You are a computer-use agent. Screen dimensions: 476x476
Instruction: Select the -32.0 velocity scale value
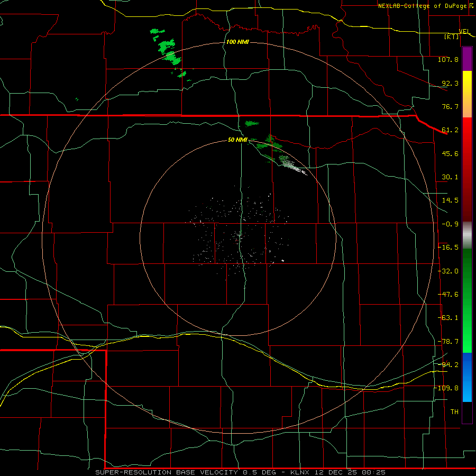point(448,271)
